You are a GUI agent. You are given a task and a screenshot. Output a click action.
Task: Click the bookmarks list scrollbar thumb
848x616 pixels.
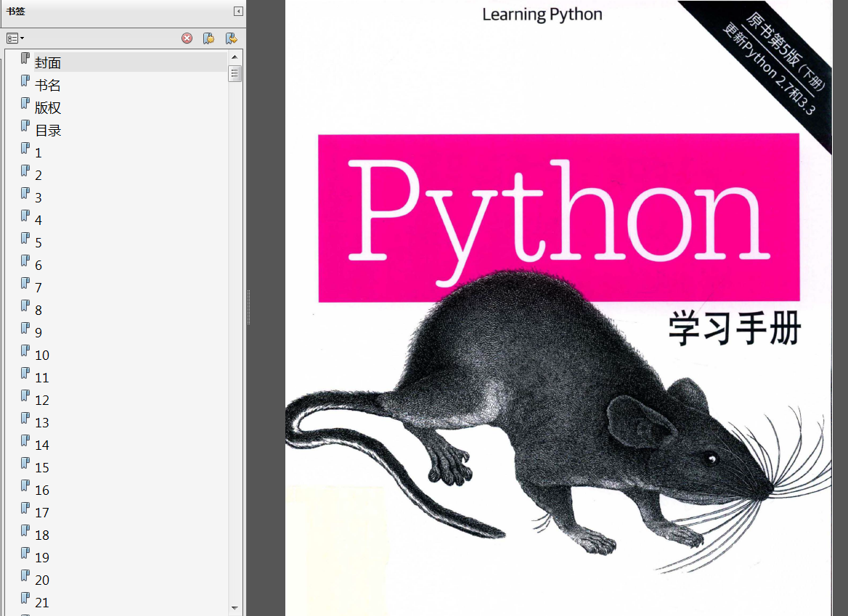coord(235,73)
